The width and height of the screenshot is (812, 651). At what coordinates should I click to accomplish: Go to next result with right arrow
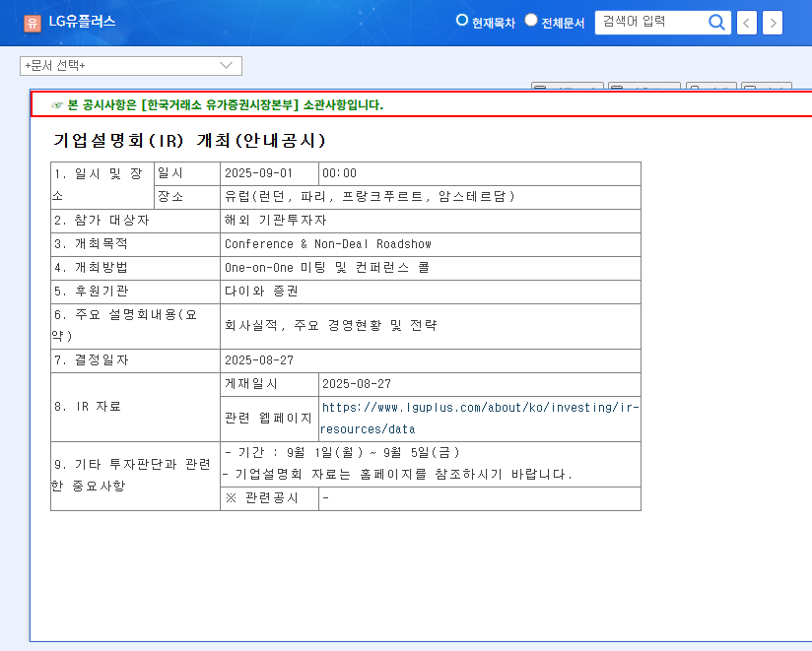click(x=773, y=23)
